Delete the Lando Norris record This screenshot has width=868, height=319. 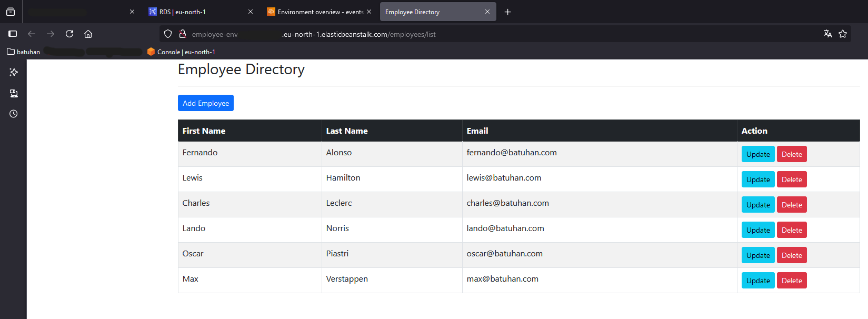point(792,230)
